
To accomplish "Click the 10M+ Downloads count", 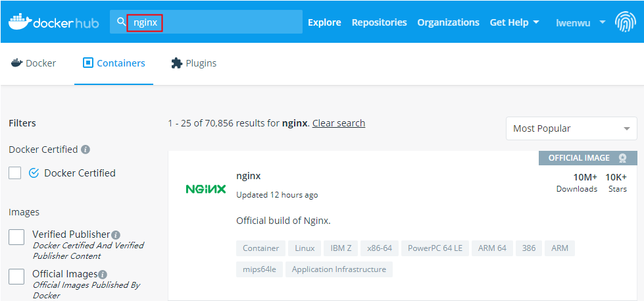I will (x=577, y=183).
